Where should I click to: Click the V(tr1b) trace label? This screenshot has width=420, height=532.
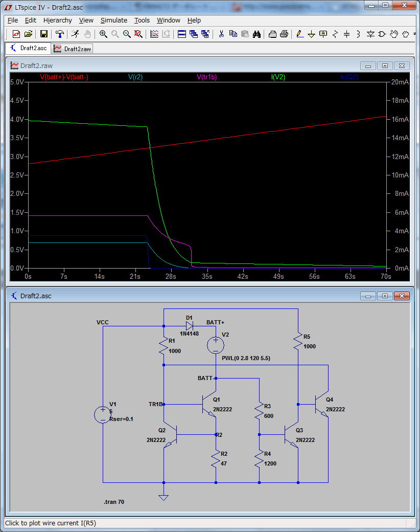(207, 77)
